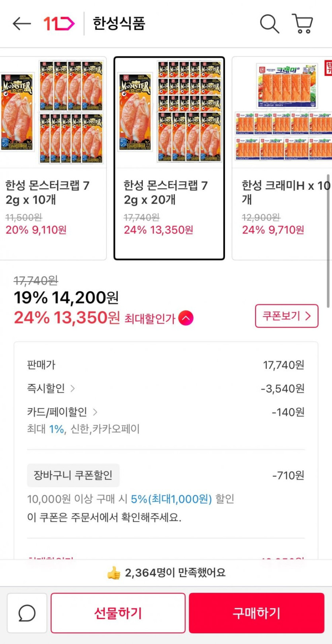This screenshot has width=332, height=644.
Task: Tap the thumbs-up satisfaction icon
Action: pos(114,573)
